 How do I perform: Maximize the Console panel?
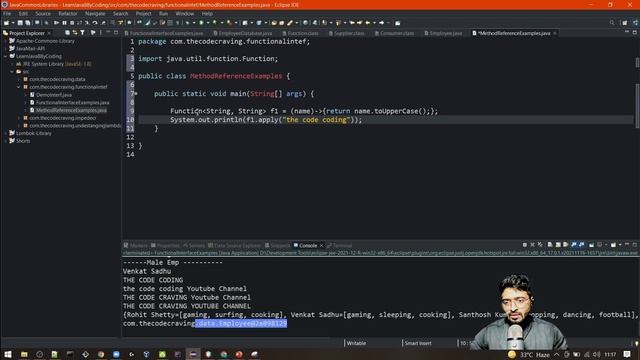pyautogui.click(x=635, y=245)
